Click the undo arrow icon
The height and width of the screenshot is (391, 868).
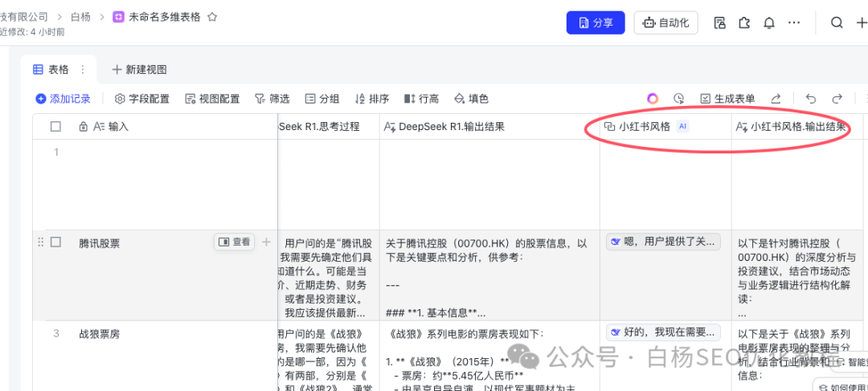[x=811, y=99]
